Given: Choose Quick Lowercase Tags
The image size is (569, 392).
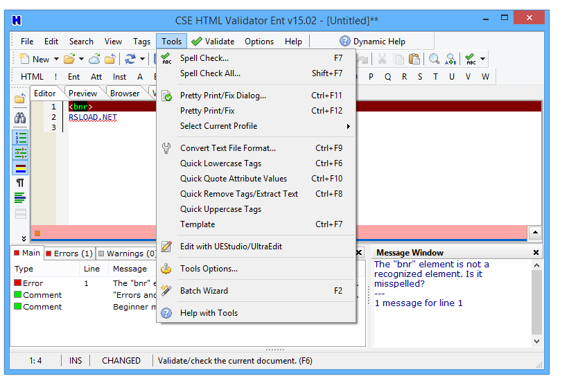Looking at the screenshot, I should (256, 163).
